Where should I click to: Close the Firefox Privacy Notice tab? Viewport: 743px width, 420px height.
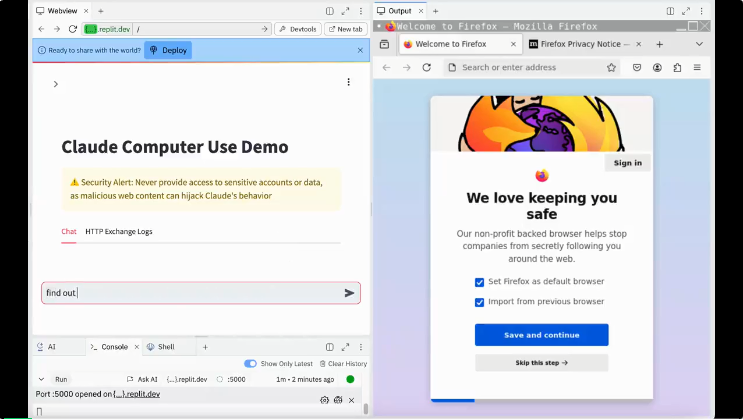coord(639,44)
